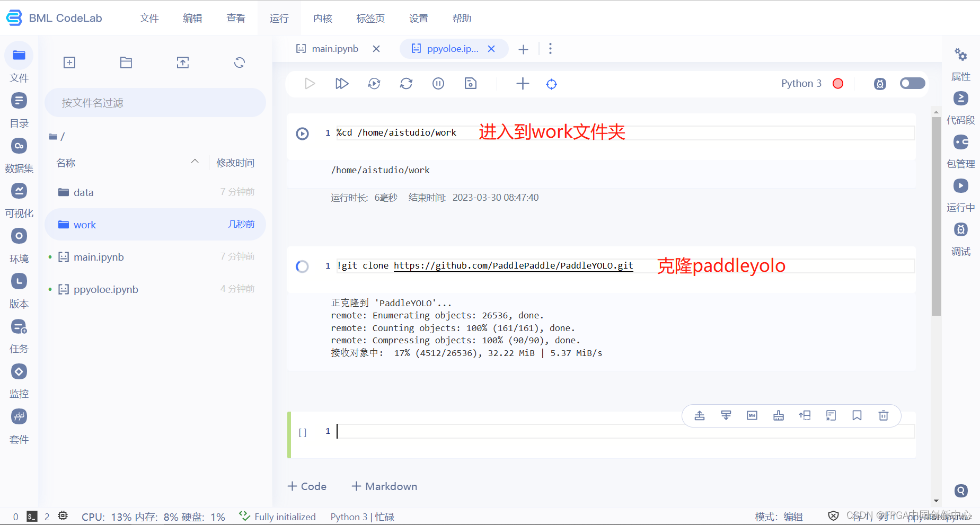The image size is (980, 525).
Task: Delete the active cell with trash icon
Action: [884, 415]
